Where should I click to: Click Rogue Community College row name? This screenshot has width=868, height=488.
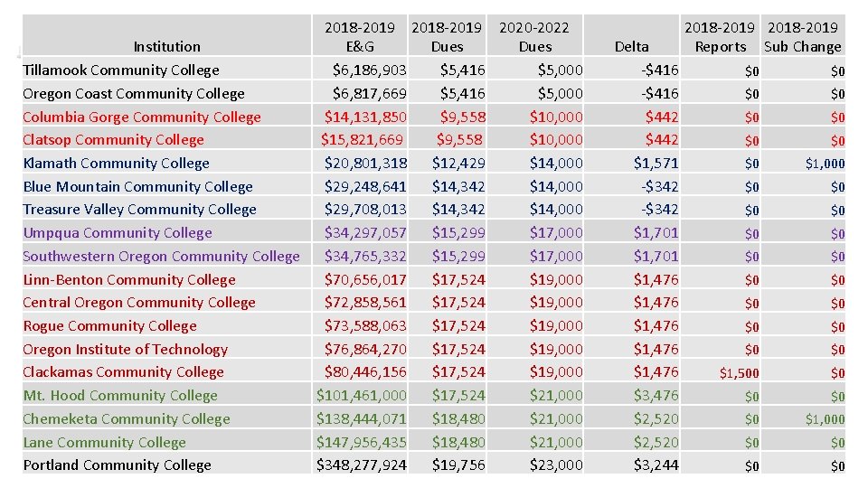[x=109, y=326]
